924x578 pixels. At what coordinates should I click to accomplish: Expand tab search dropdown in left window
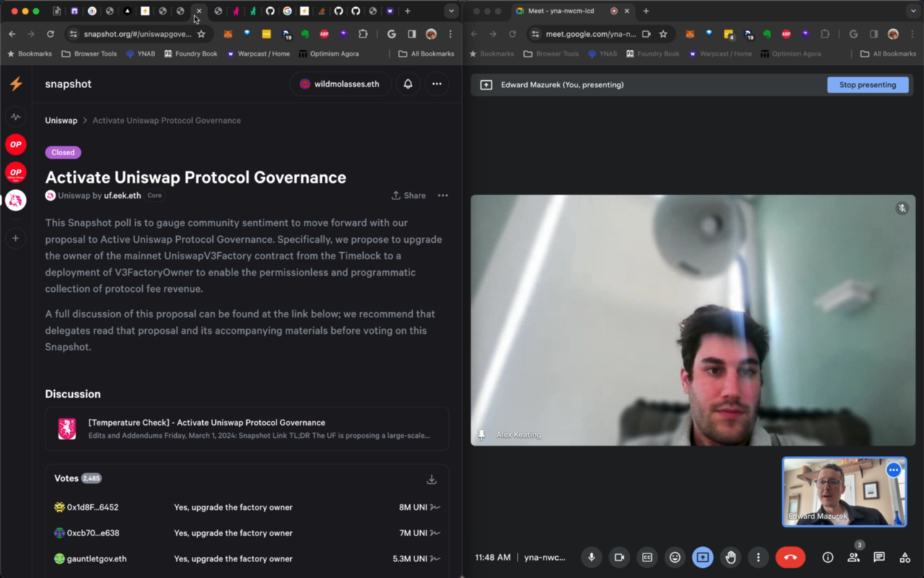point(451,11)
